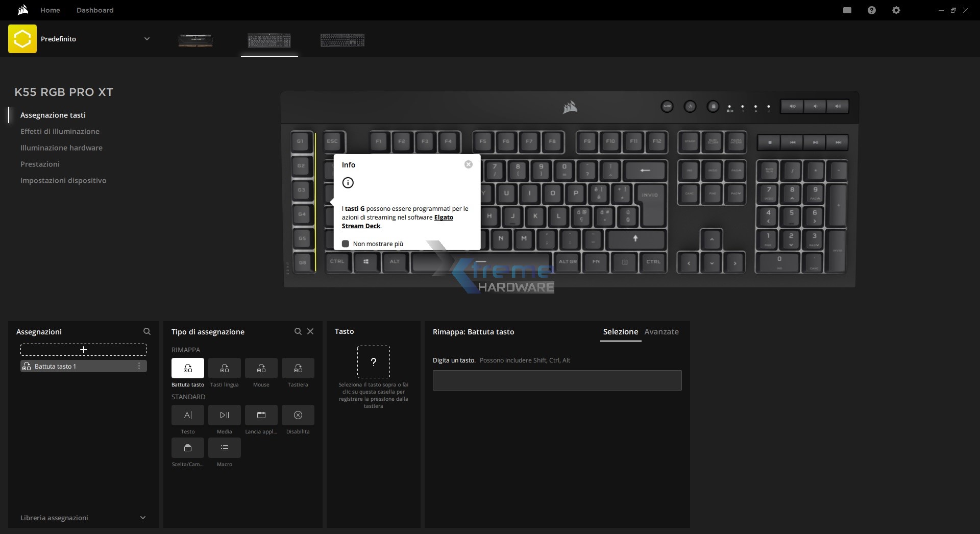Choose the Macro assignment type
980x534 pixels.
pyautogui.click(x=224, y=448)
